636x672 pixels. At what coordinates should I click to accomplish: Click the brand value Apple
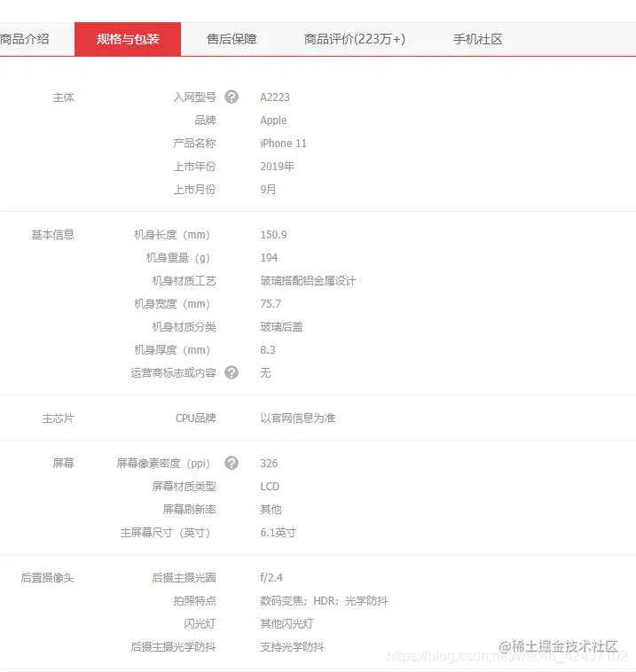click(273, 121)
